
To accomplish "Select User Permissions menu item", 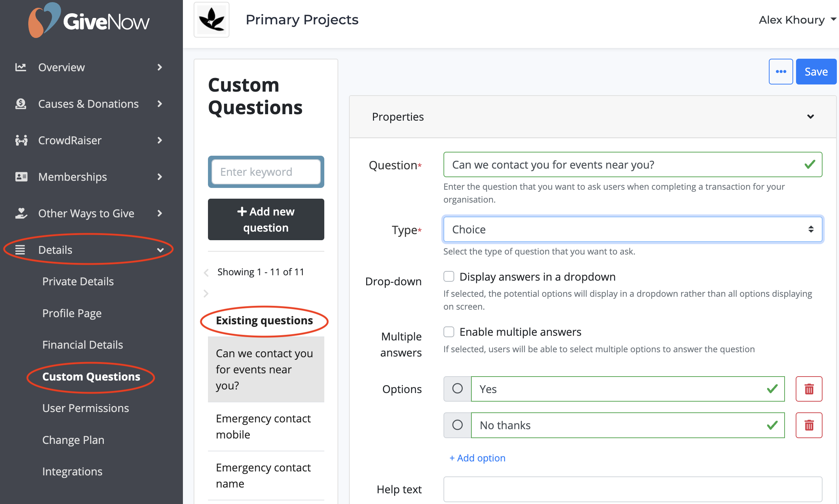I will [86, 408].
